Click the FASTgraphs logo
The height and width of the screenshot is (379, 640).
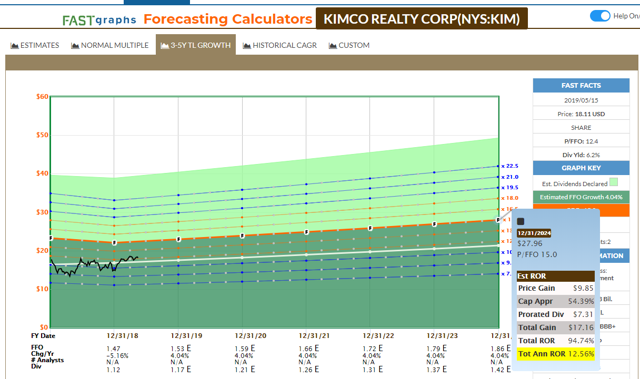pyautogui.click(x=99, y=20)
